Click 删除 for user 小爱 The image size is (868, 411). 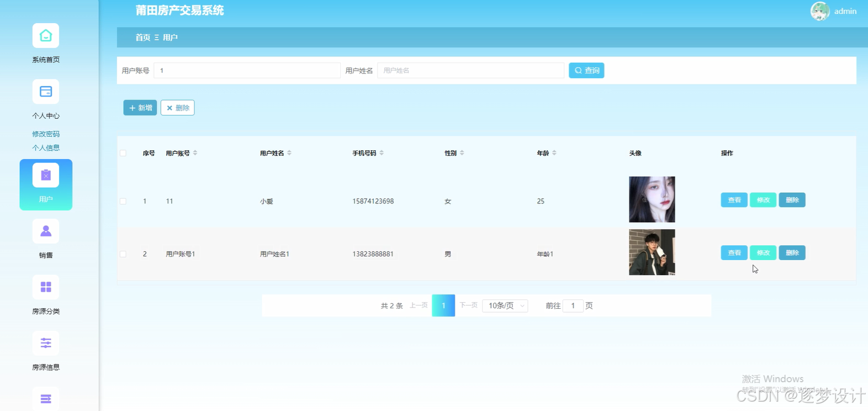pos(792,200)
